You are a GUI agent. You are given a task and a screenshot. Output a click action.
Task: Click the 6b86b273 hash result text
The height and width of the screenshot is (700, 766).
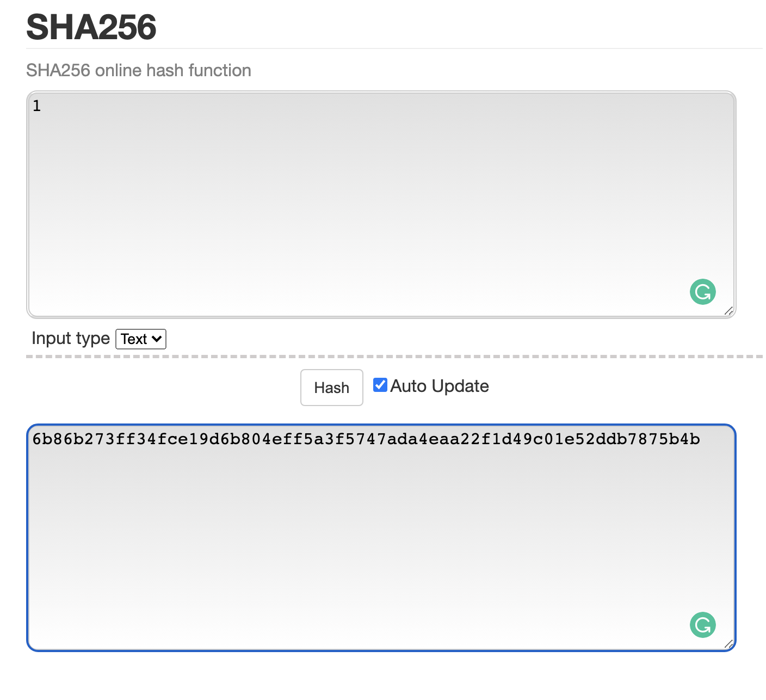tap(366, 439)
